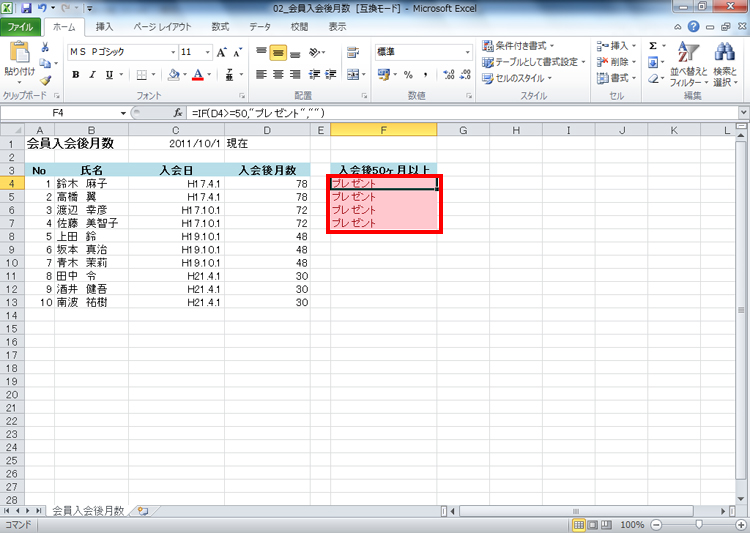Apply the red font color
Viewport: 750px width, 533px height.
tap(198, 75)
